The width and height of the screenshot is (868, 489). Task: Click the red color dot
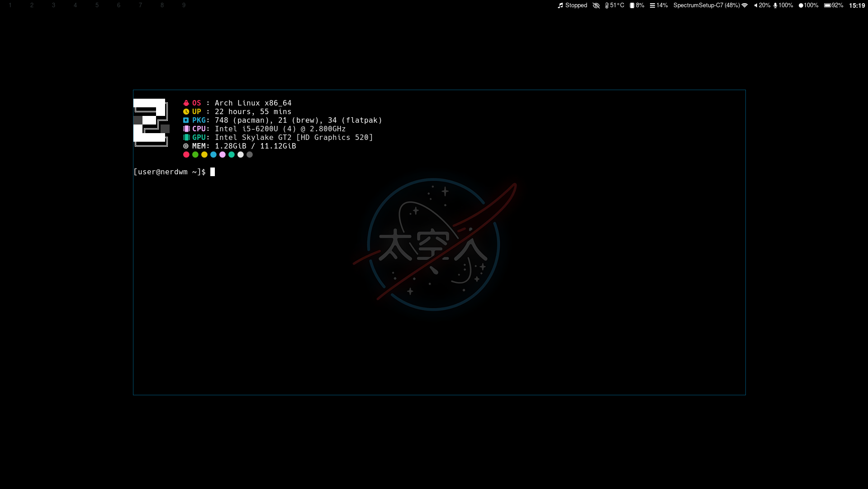pos(186,155)
